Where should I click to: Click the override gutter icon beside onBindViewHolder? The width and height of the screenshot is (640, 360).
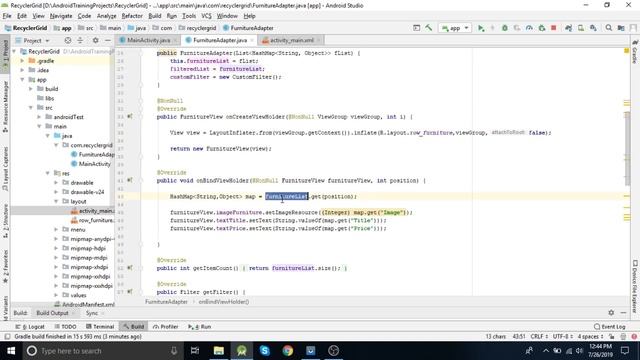point(130,180)
